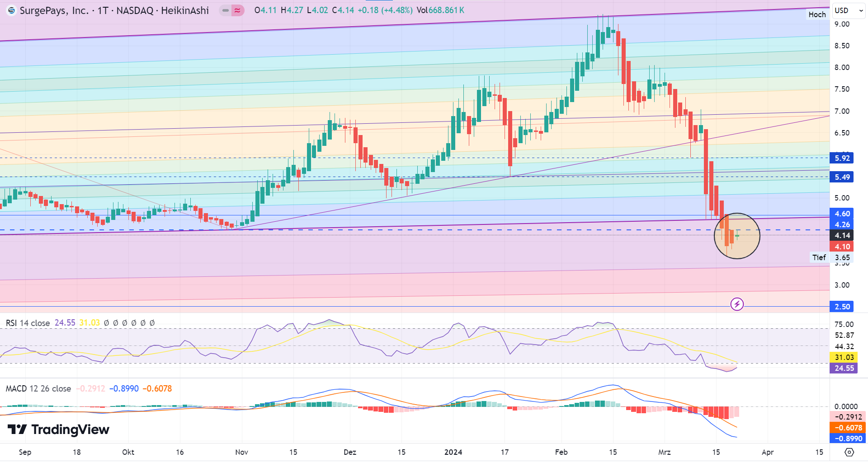
Task: Click the purple 24.55 RSI value label
Action: [844, 369]
